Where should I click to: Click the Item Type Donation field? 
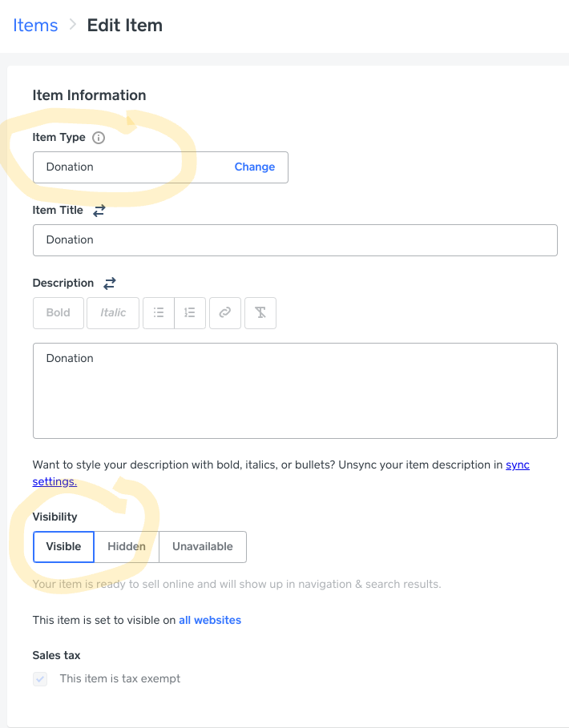pos(128,167)
